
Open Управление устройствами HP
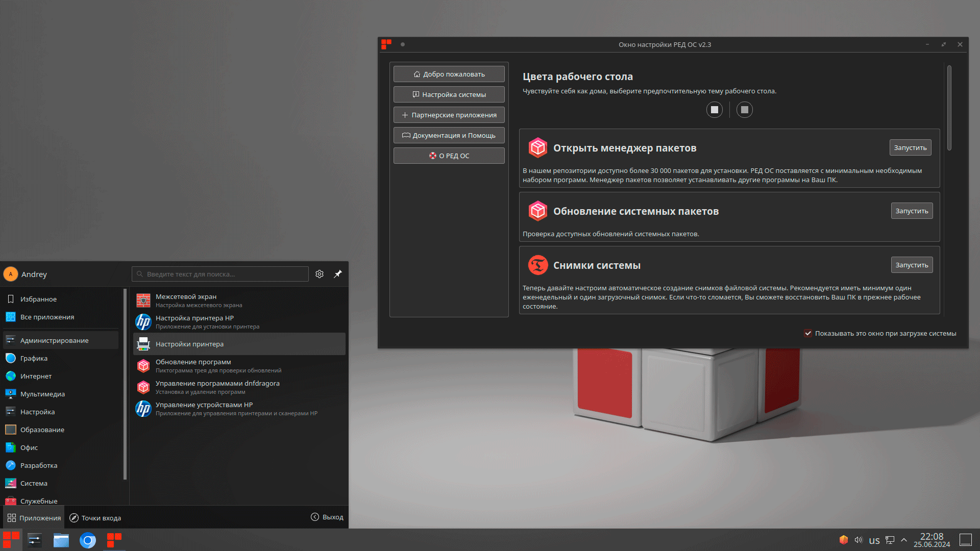coord(204,408)
